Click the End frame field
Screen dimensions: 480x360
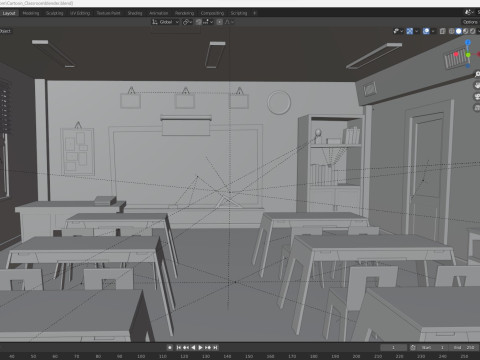pos(464,347)
